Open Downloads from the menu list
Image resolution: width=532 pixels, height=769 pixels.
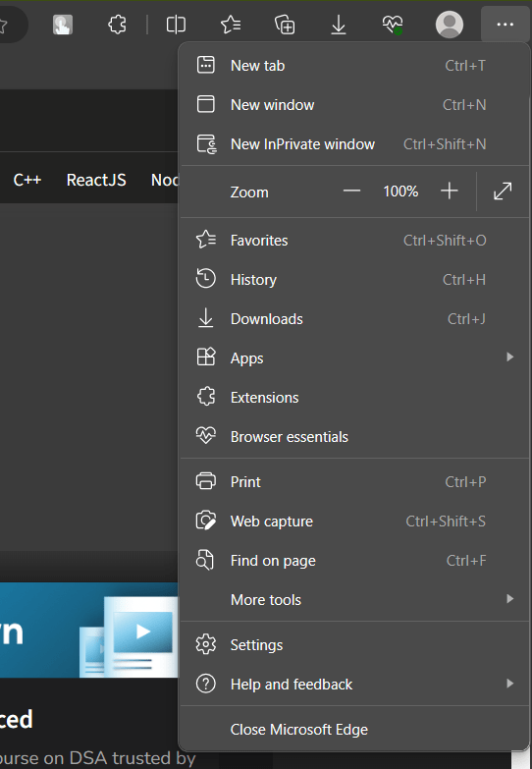click(354, 319)
